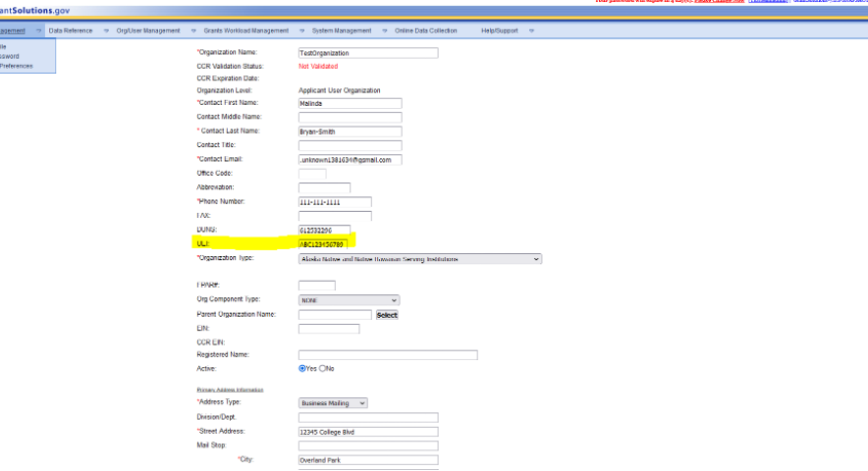Focus the Contact Email field
The image size is (868, 471).
point(351,160)
